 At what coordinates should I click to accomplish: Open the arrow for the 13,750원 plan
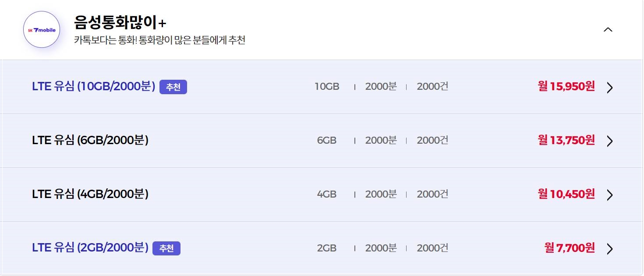tap(609, 141)
